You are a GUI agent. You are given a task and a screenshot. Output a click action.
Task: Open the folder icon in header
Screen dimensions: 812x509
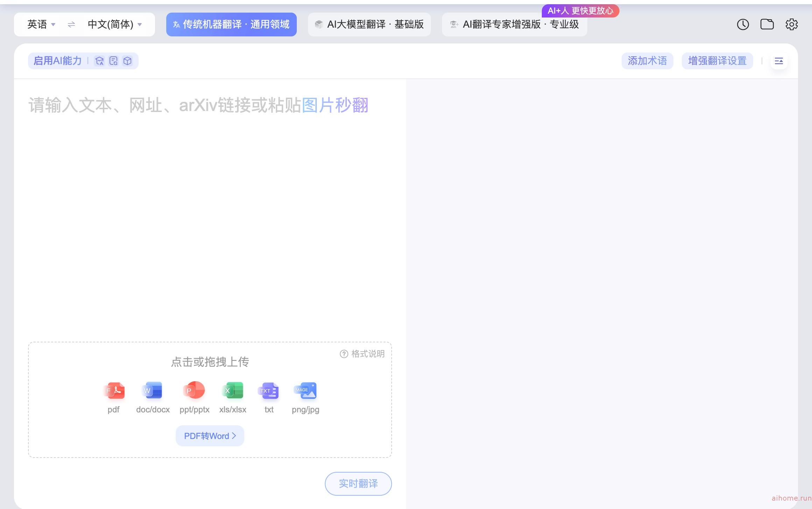point(767,25)
